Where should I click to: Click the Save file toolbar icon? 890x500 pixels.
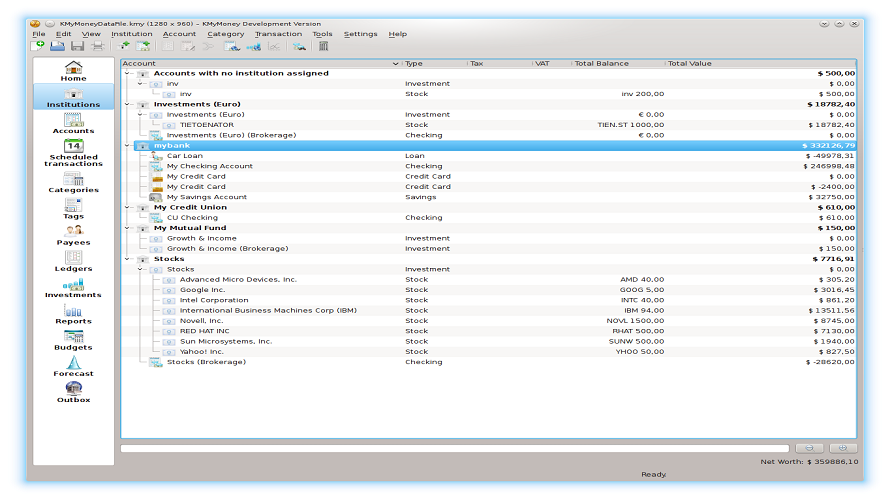click(x=77, y=46)
